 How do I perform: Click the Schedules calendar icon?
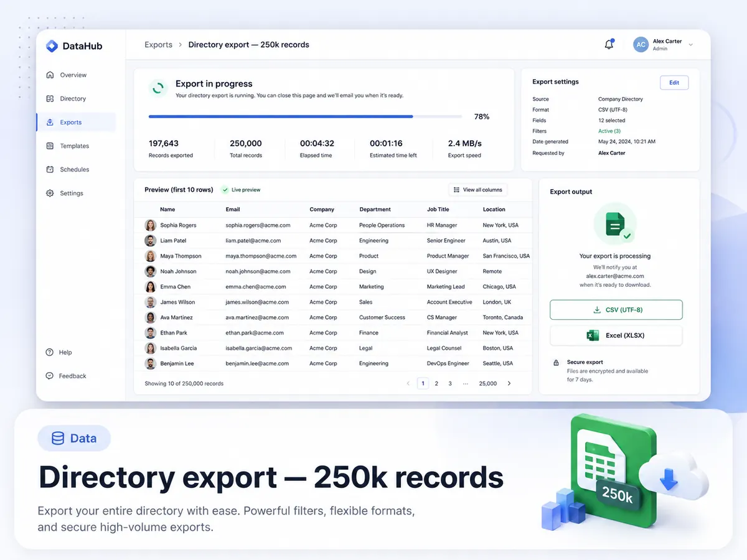50,170
